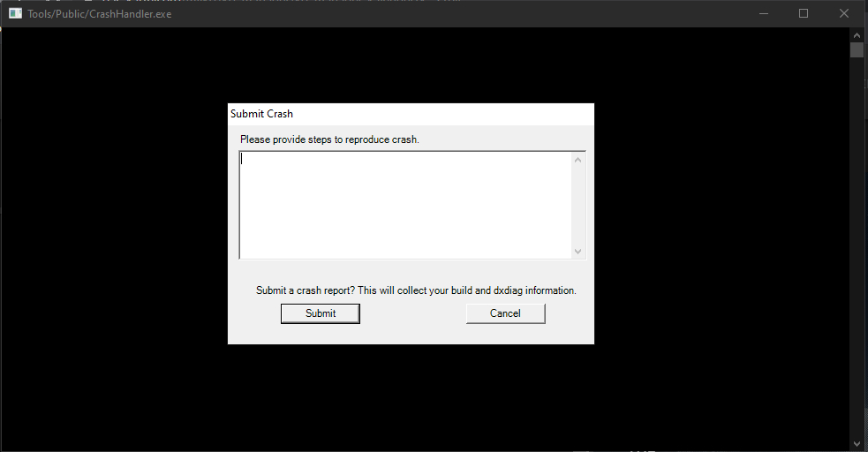Focus the reproduce steps text area
The height and width of the screenshot is (452, 868).
click(406, 205)
